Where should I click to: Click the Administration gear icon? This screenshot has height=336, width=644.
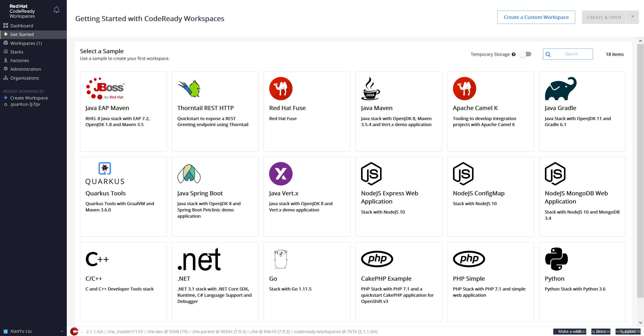coord(6,69)
